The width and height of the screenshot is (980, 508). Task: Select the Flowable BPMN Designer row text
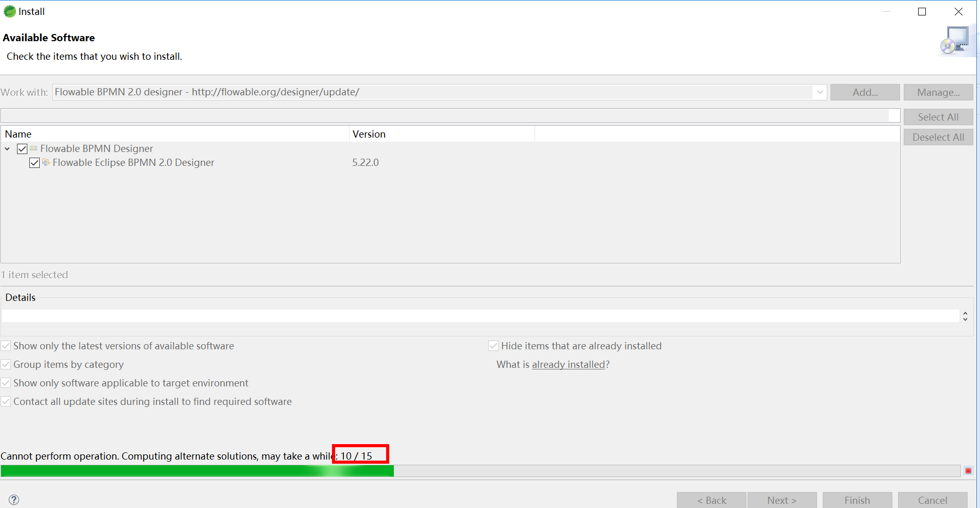(x=96, y=148)
